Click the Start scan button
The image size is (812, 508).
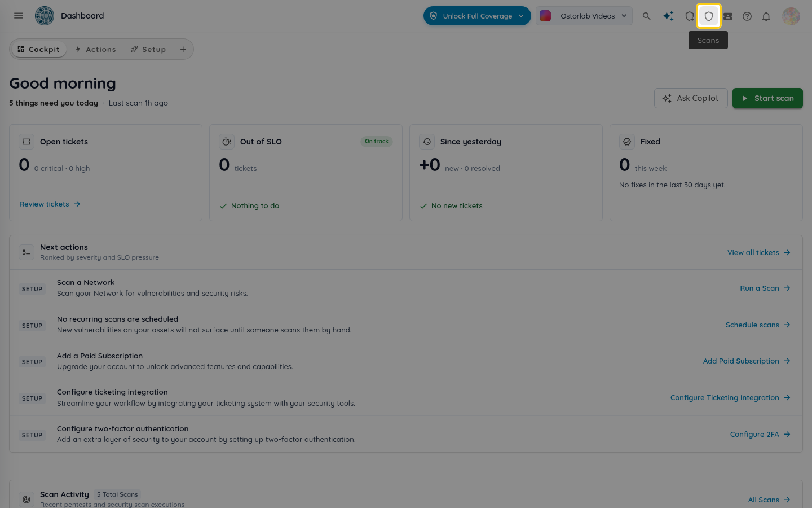tap(767, 98)
